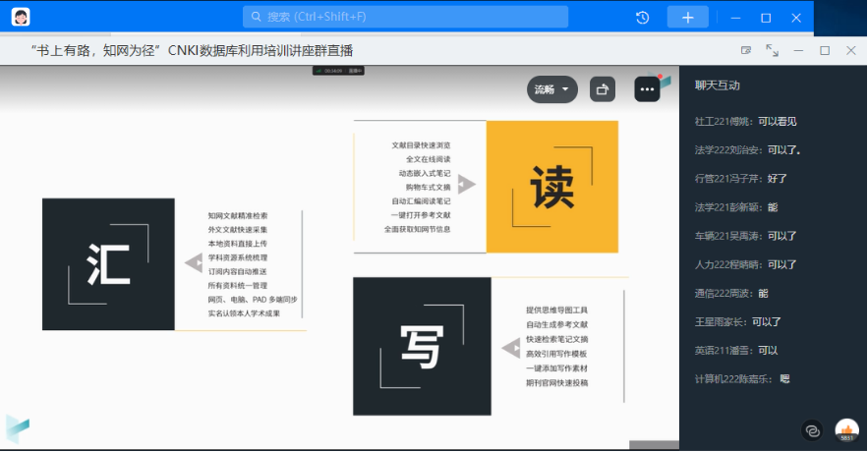868x452 pixels.
Task: Click the link icon at chat bottom
Action: 812,429
